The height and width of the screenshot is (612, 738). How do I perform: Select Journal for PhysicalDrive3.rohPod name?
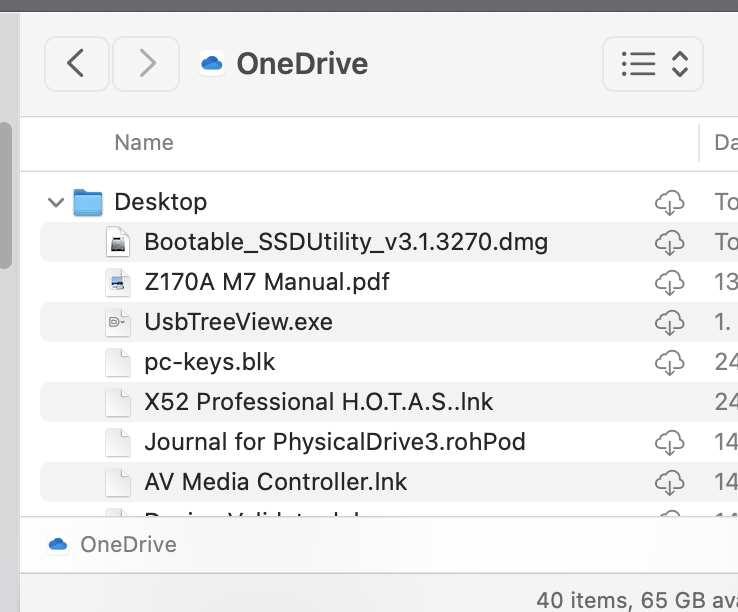point(335,442)
